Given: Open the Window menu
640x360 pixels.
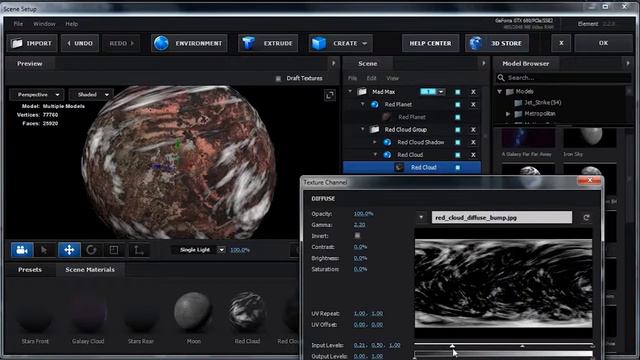Looking at the screenshot, I should click(x=44, y=24).
